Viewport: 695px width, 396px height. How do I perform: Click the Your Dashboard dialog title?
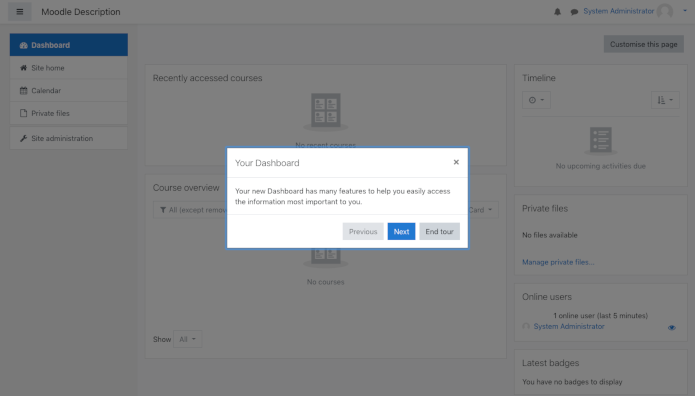pos(267,163)
